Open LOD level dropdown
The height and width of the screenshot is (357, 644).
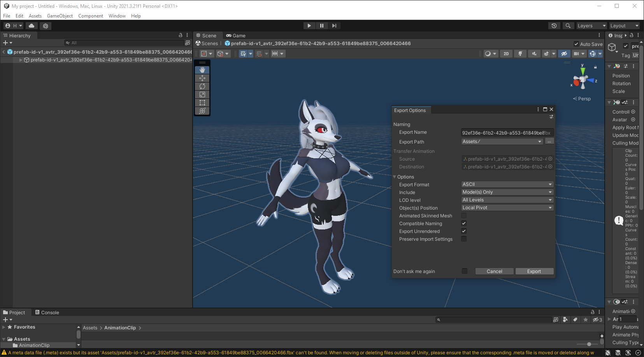tap(507, 200)
